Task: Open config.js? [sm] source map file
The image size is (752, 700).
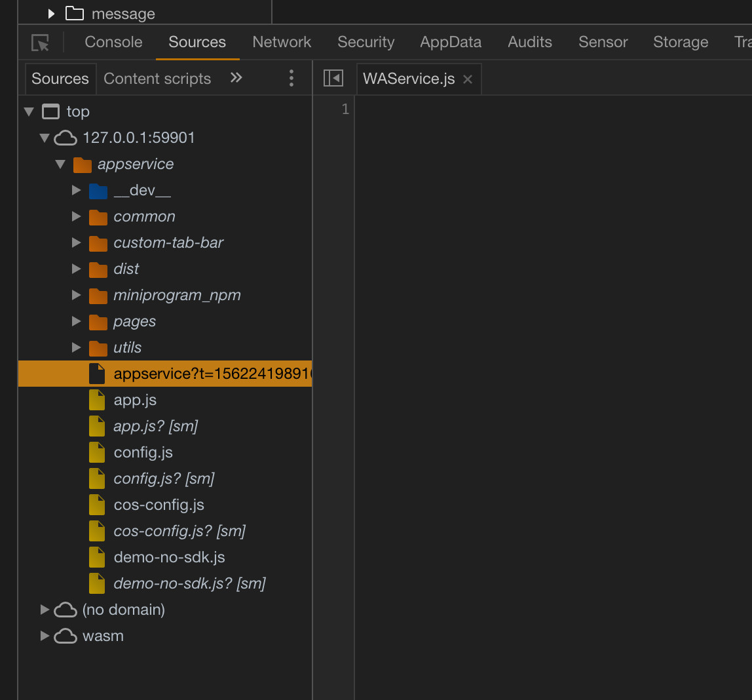Action: pos(164,478)
